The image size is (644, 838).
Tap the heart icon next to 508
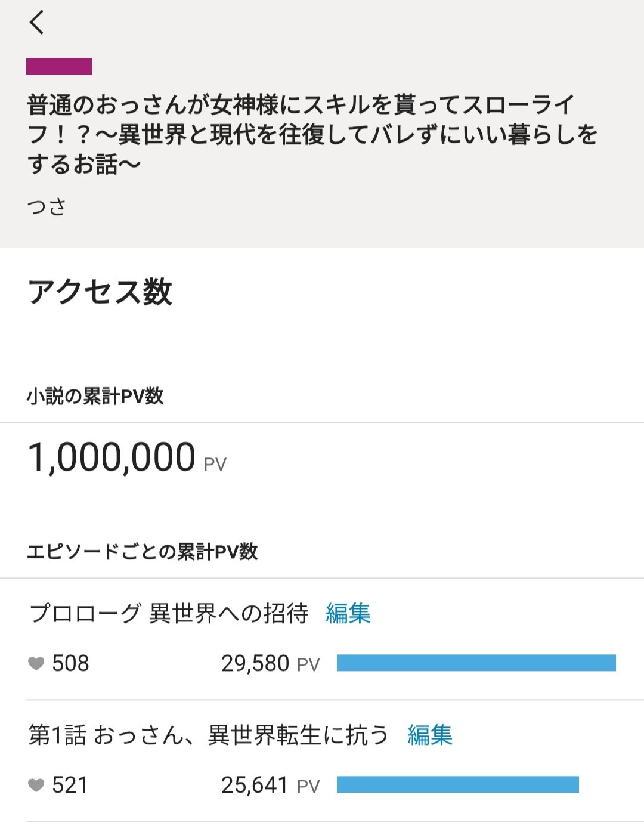[36, 663]
